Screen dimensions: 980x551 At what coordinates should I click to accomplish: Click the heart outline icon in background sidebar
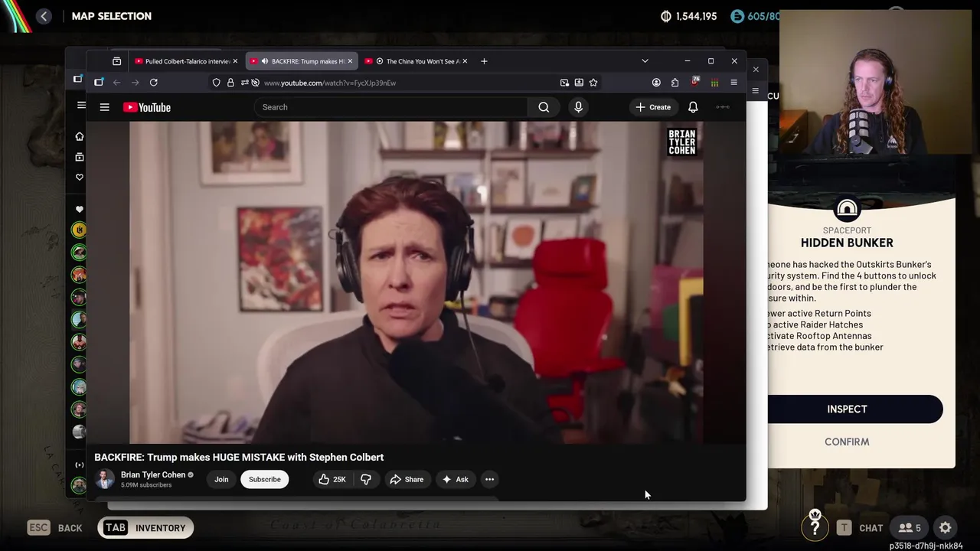(x=80, y=177)
